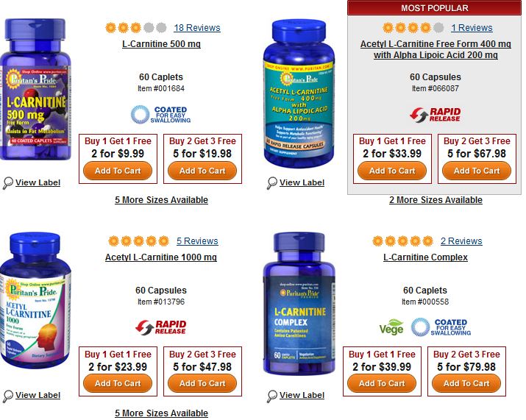Expand 5 More Sizes Available under L-Carnitine 500 mg
Image resolution: width=526 pixels, height=420 pixels.
point(161,200)
